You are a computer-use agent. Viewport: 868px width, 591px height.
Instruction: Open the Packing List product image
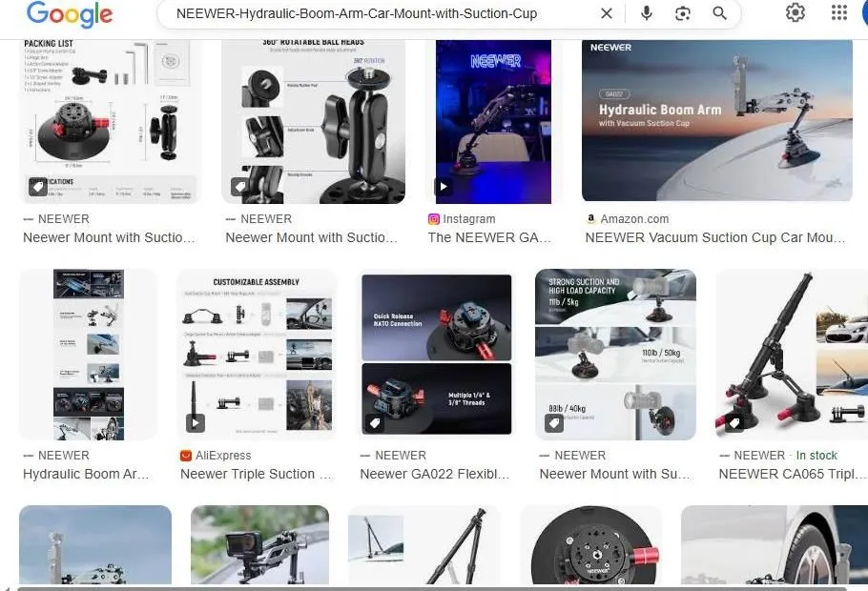pyautogui.click(x=111, y=122)
